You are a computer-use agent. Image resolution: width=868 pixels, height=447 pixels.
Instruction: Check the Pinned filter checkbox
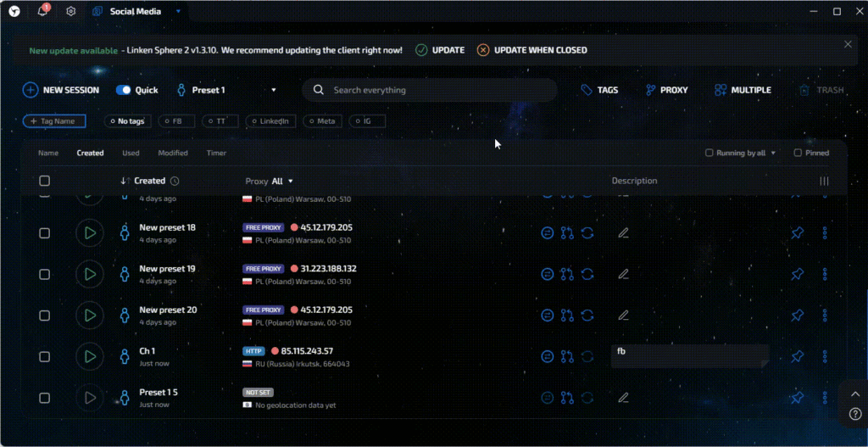pos(798,154)
